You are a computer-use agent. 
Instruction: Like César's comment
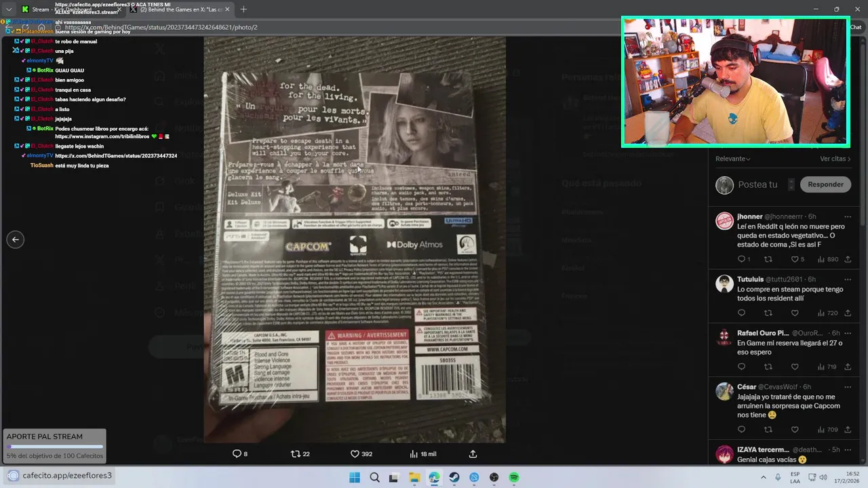pos(795,430)
